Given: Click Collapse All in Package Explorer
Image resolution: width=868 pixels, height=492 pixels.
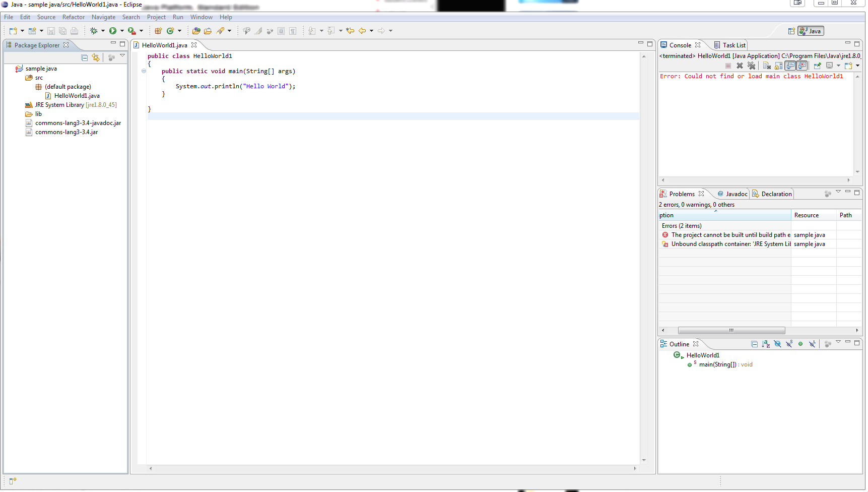Looking at the screenshot, I should [85, 57].
